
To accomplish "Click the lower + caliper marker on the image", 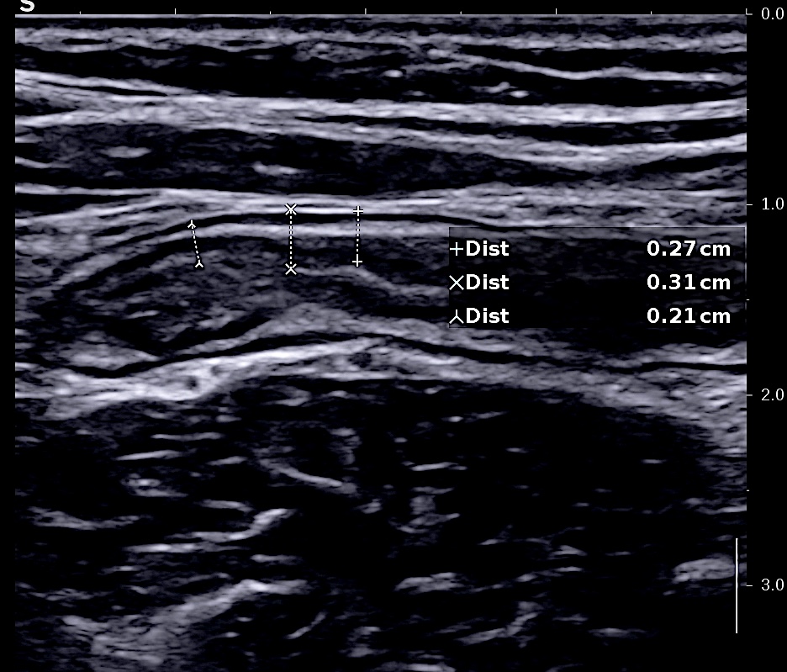I will click(357, 262).
